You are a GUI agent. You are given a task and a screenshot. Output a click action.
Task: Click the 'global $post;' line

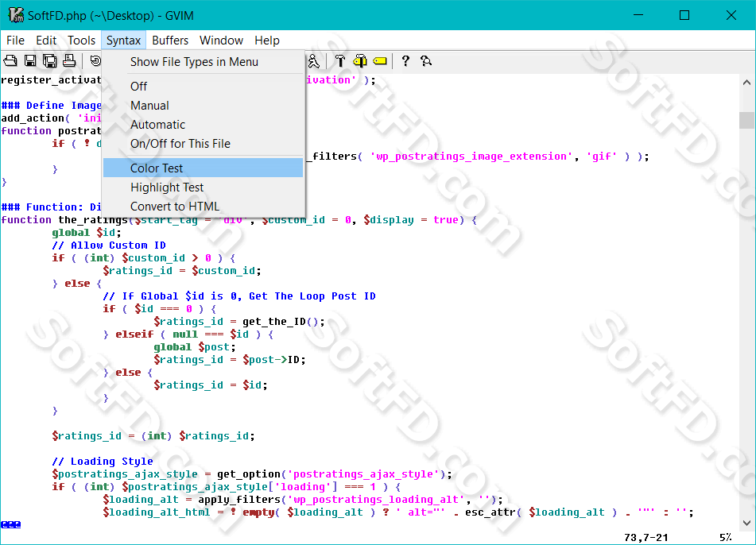coord(195,347)
